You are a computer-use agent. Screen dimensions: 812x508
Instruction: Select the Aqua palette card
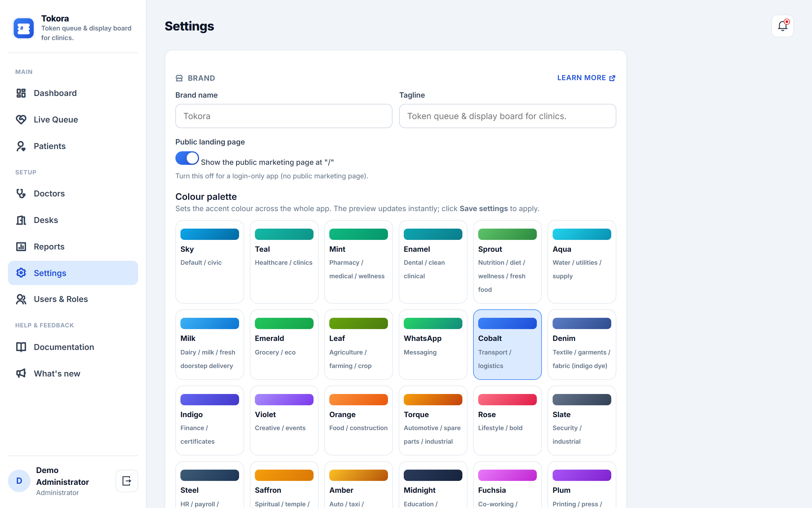582,262
